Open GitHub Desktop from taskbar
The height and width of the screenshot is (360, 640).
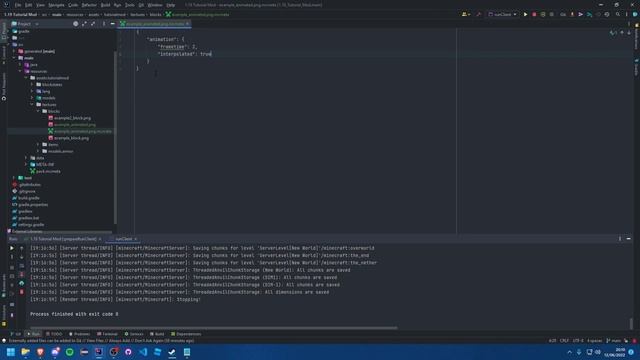(x=128, y=352)
